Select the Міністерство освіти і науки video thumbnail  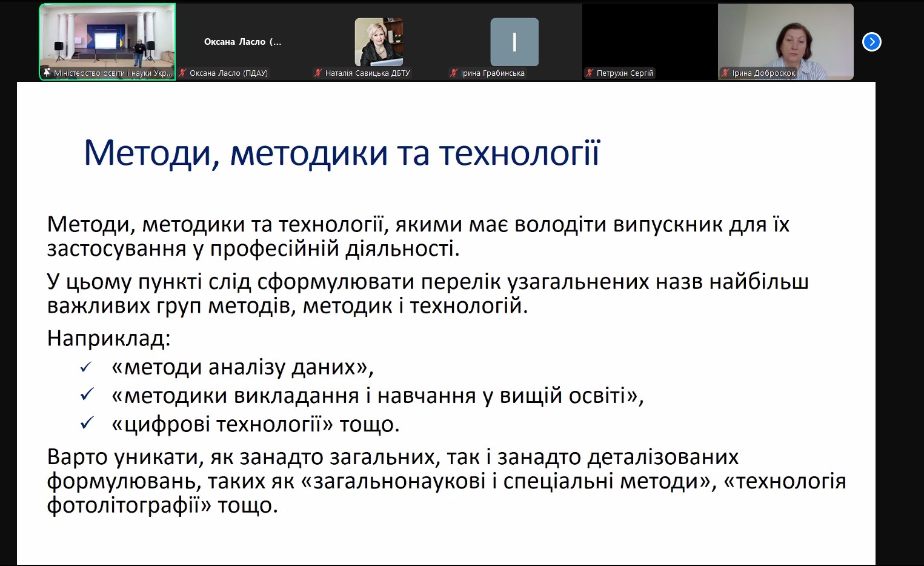[x=108, y=42]
